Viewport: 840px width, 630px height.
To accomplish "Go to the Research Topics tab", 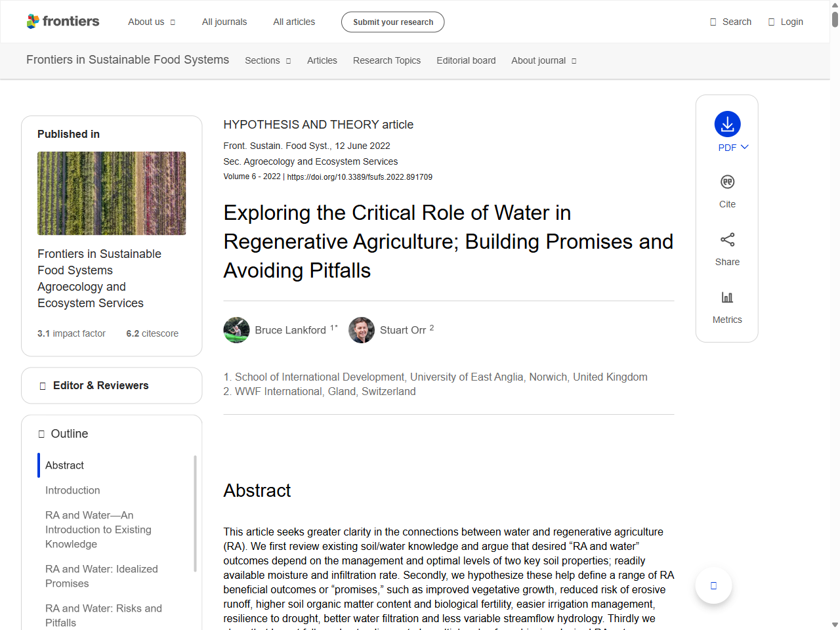I will pos(387,60).
